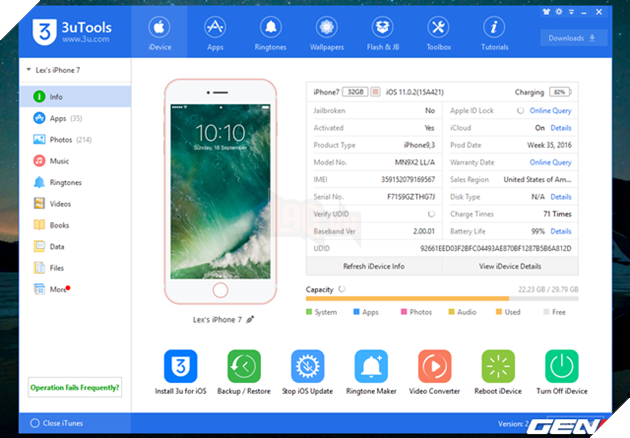The image size is (630, 438).
Task: Open Apps (35) in the sidebar
Action: pyautogui.click(x=75, y=118)
